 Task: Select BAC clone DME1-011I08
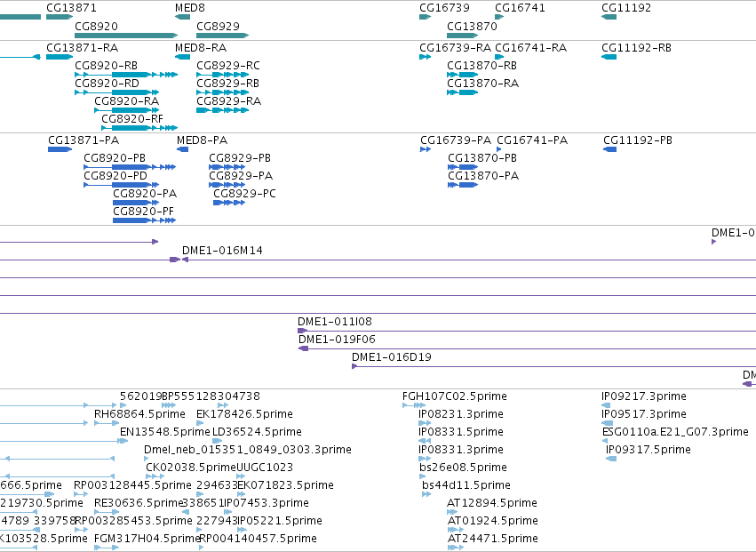[x=335, y=322]
